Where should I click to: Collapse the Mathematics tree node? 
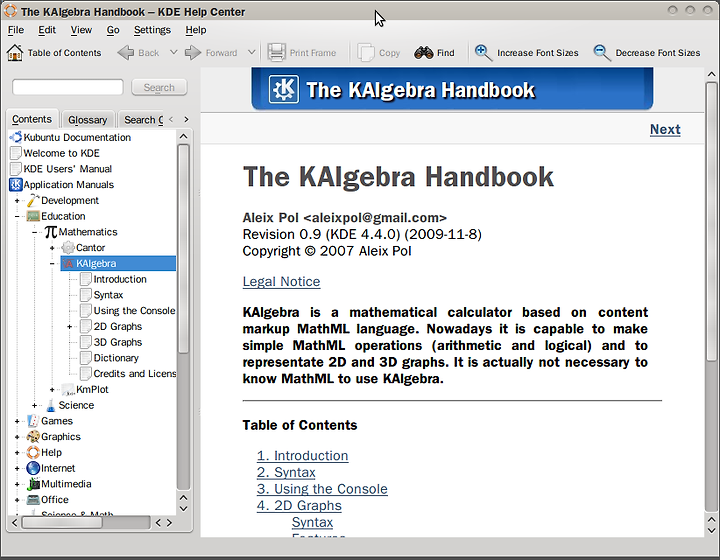(x=34, y=232)
